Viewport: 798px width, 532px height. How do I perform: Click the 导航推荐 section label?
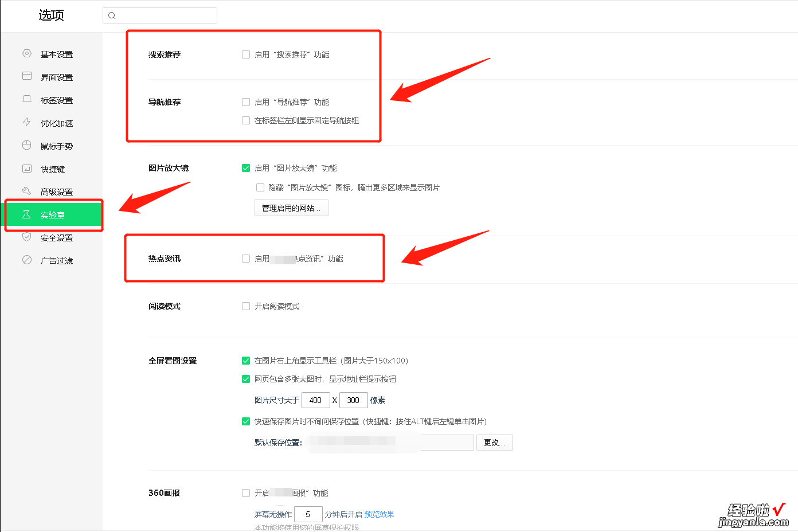point(165,102)
